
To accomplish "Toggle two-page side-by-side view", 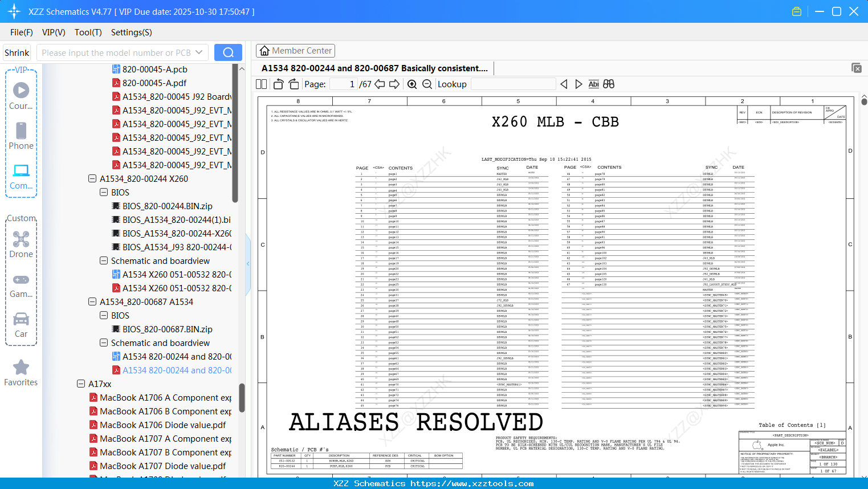I will point(262,84).
